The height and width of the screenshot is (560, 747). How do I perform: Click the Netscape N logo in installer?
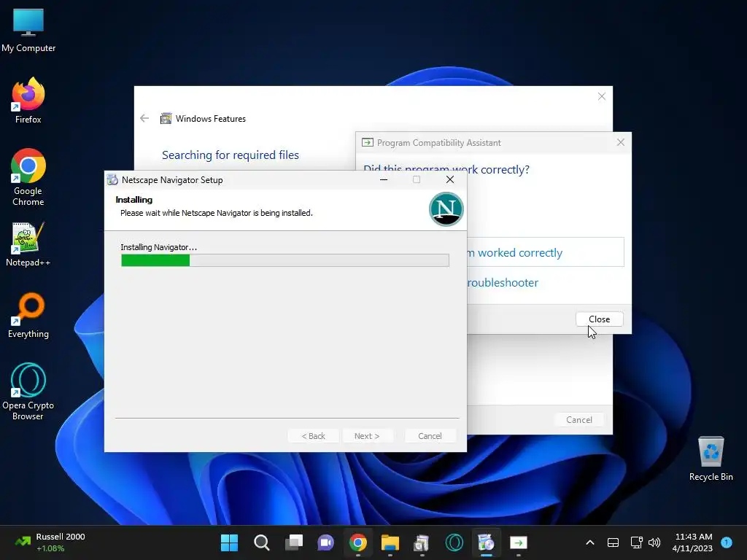446,209
